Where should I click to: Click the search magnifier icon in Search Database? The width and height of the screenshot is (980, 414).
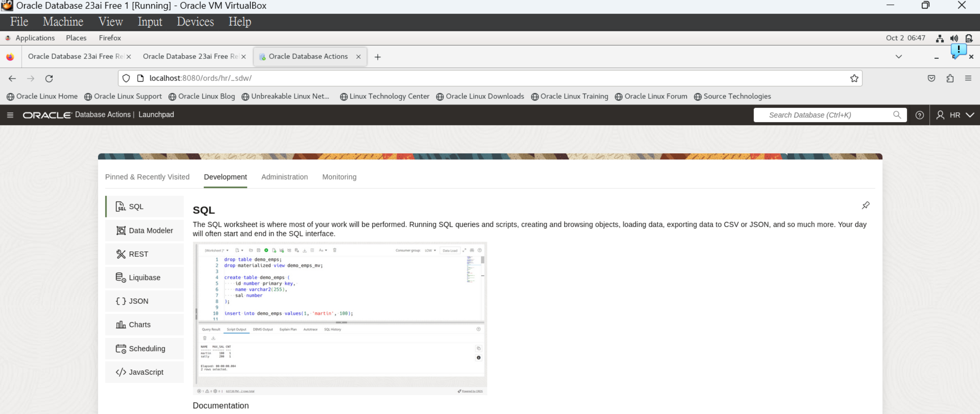897,115
